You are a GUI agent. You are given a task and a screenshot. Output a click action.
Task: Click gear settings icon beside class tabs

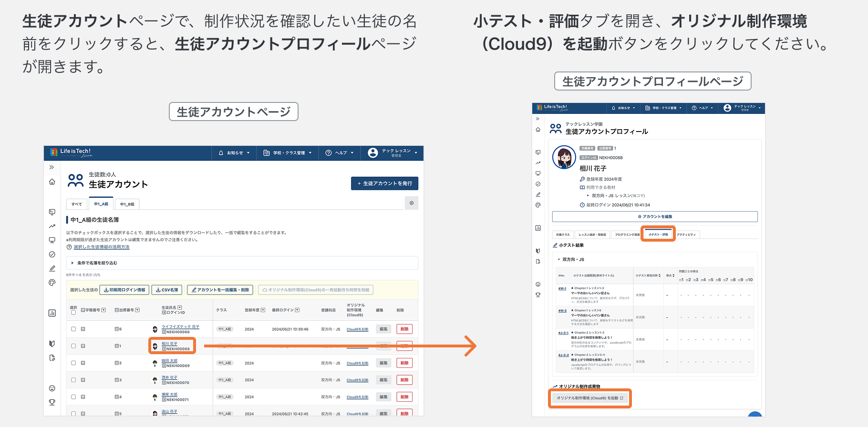(412, 203)
